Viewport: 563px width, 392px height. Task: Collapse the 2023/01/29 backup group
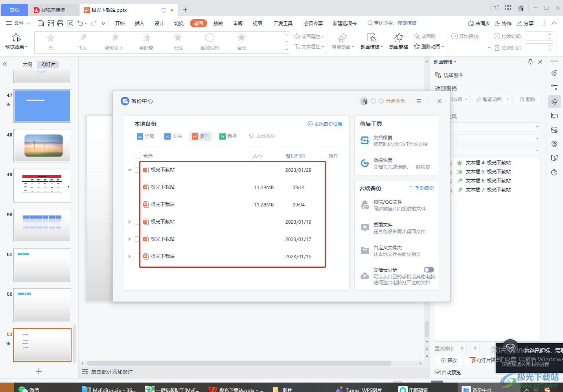[130, 170]
